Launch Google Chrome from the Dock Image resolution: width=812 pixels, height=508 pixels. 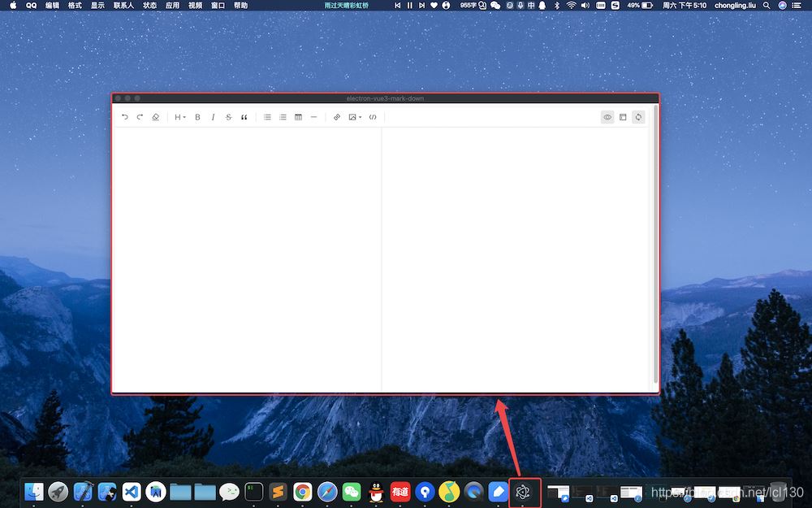click(302, 492)
